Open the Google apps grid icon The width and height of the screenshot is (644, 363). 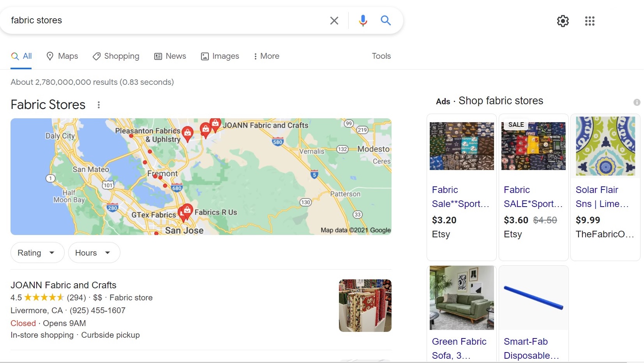(589, 21)
